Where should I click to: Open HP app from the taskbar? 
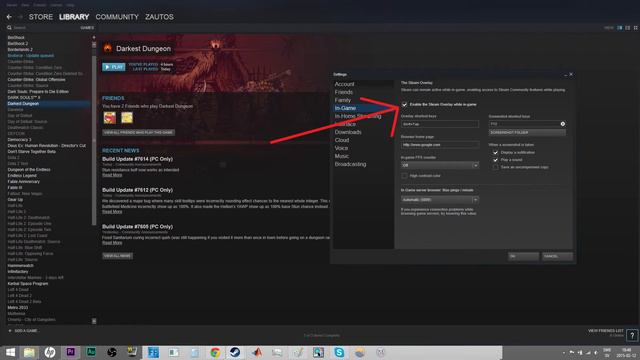point(50,352)
